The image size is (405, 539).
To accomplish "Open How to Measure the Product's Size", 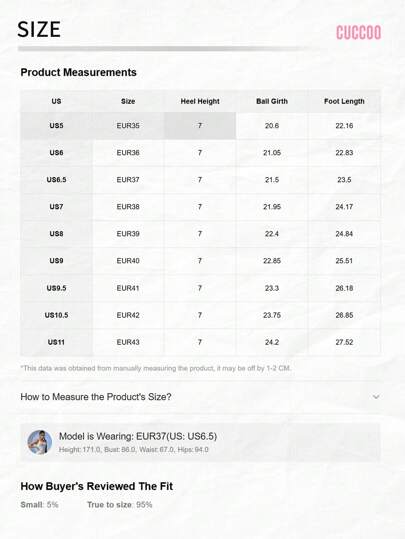I will [96, 397].
